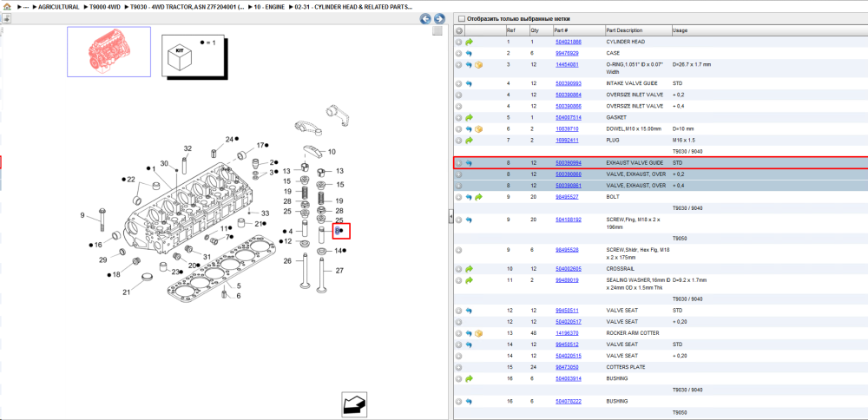Open the '---' breadcrumb item
The width and height of the screenshot is (868, 420).
click(26, 7)
